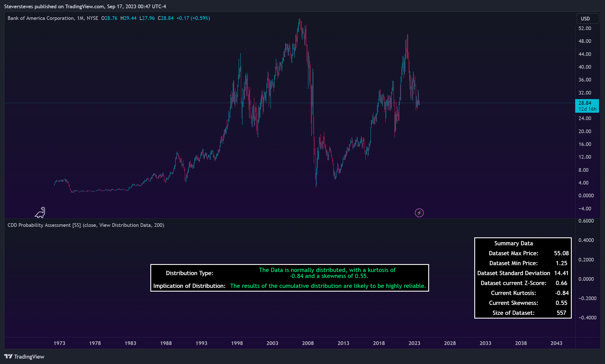This screenshot has height=364, width=605.
Task: Click the 2008 label on time axis
Action: tap(308, 343)
